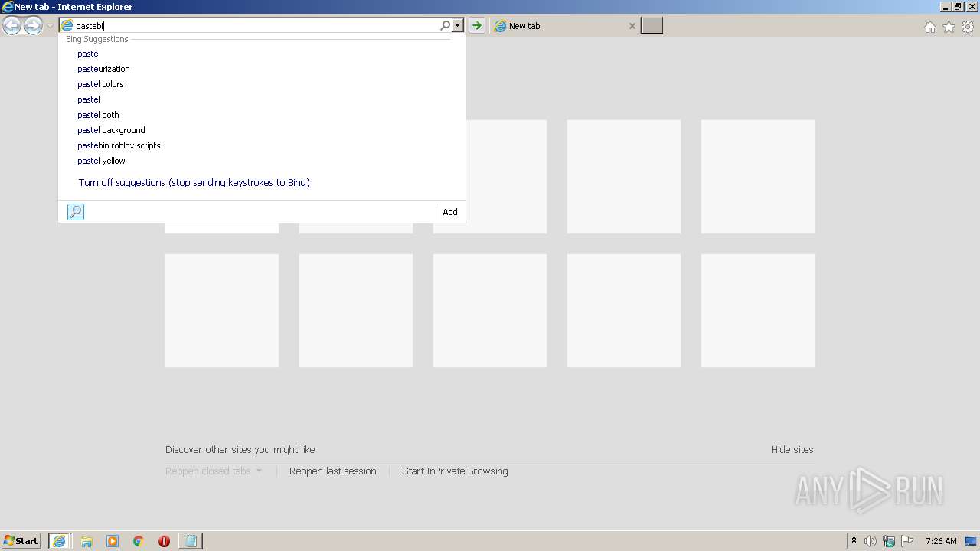Click the 'Hide sites' link
Viewport: 980px width, 551px height.
pos(792,450)
